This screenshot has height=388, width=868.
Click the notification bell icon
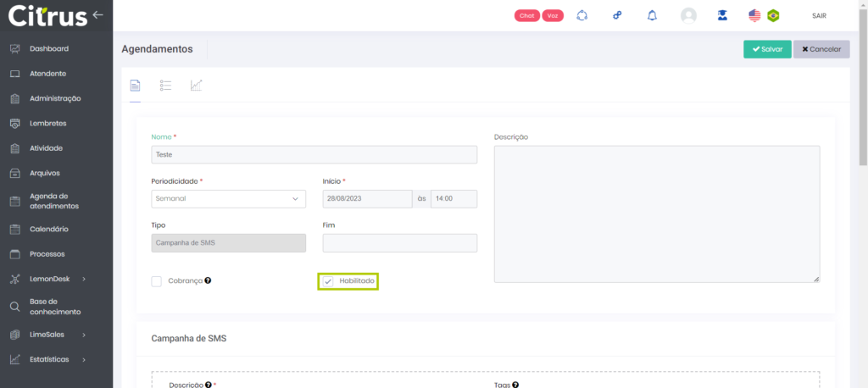[652, 15]
